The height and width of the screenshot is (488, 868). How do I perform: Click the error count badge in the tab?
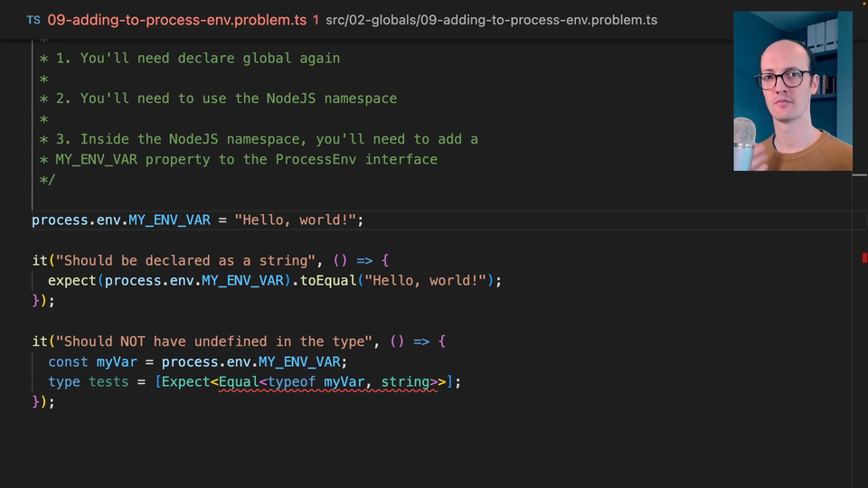click(x=316, y=20)
